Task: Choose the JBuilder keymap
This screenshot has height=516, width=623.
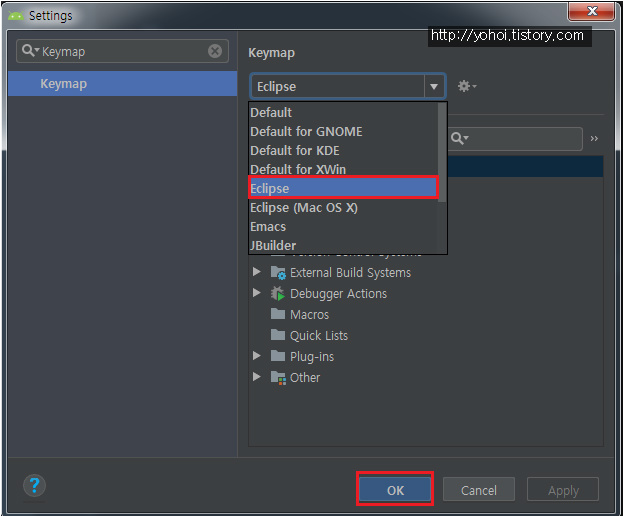Action: coord(343,245)
